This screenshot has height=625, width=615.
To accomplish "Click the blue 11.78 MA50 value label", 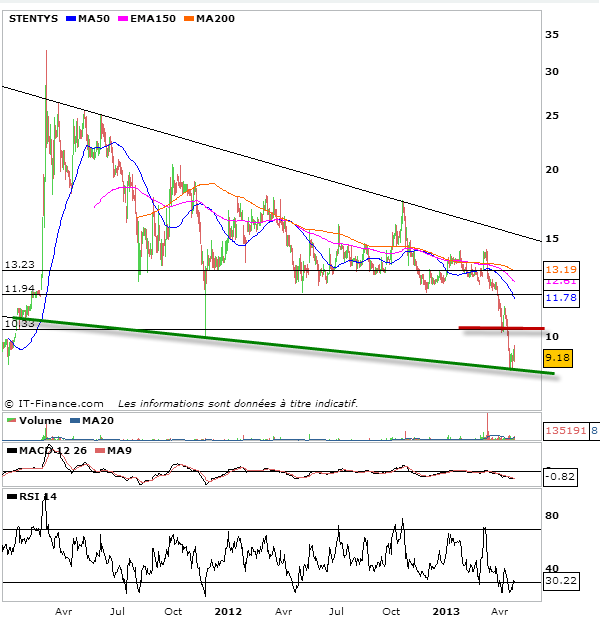I will click(x=557, y=297).
